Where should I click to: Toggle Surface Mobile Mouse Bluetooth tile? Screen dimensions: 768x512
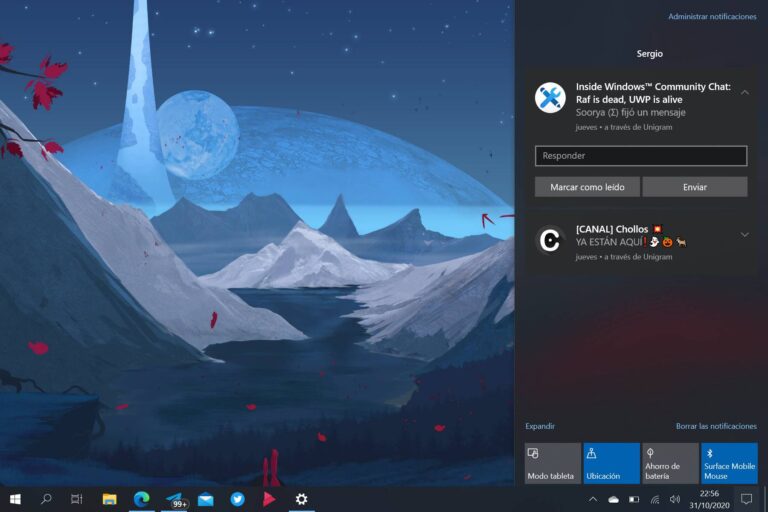coord(729,463)
